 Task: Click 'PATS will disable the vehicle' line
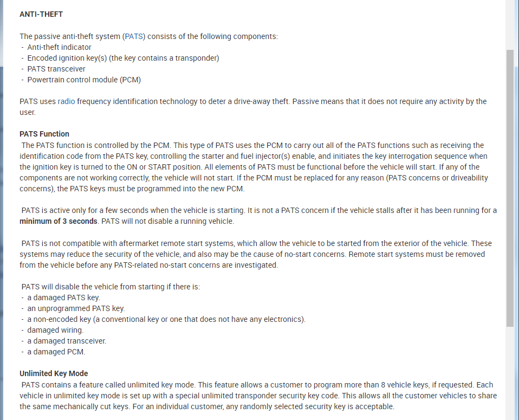(111, 287)
